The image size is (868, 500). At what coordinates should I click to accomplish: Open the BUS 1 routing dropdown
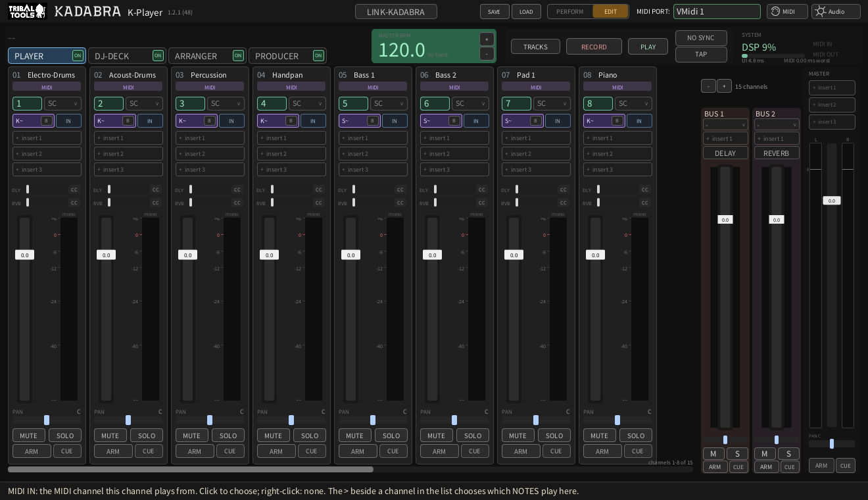pos(725,124)
